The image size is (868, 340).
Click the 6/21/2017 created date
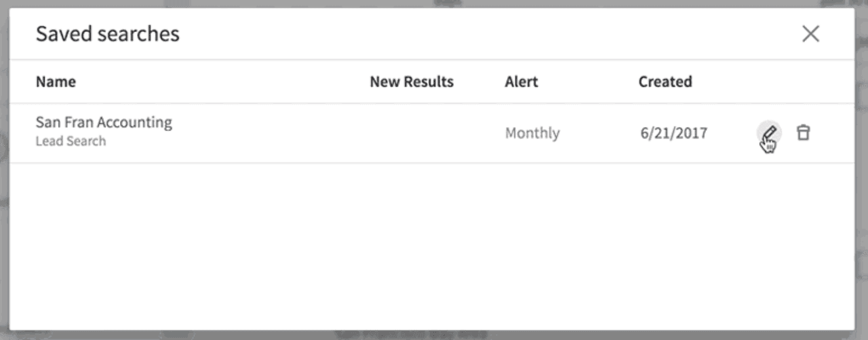[x=673, y=133]
